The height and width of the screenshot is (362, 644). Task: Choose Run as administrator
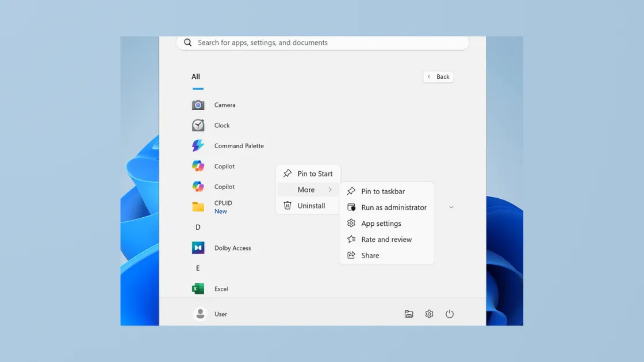(393, 207)
